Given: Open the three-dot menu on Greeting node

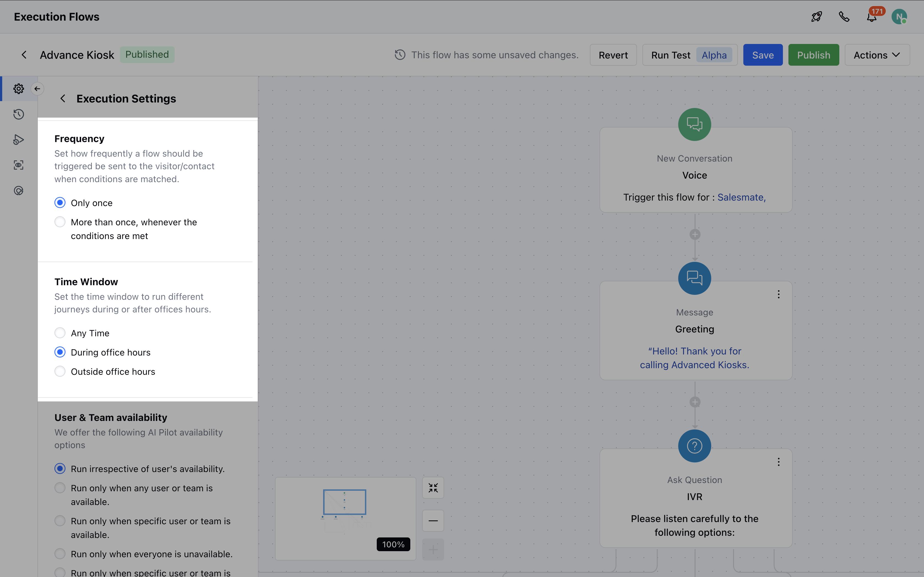Looking at the screenshot, I should tap(779, 294).
